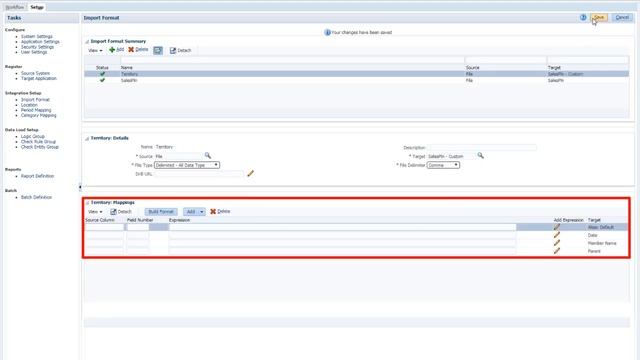Viewport: 640px width, 360px height.
Task: Add expression for Parent row
Action: [x=557, y=251]
